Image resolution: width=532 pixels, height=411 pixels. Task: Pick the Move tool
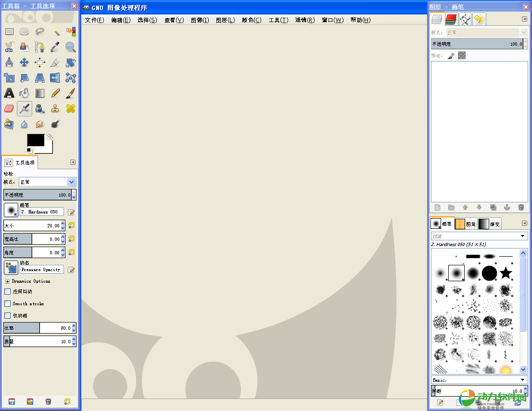click(25, 62)
